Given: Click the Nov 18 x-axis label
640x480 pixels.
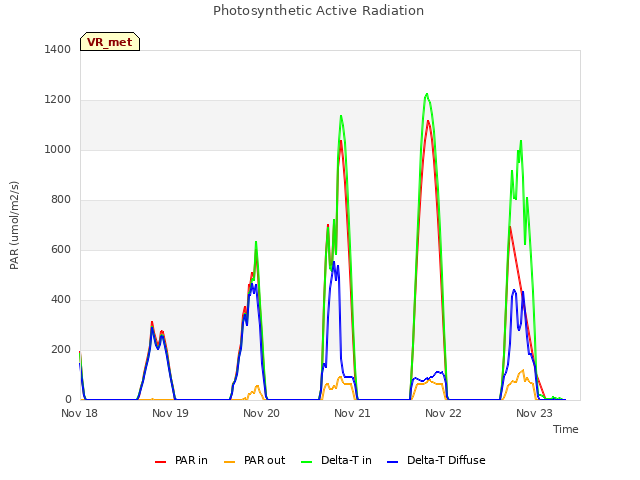Looking at the screenshot, I should [x=79, y=413].
